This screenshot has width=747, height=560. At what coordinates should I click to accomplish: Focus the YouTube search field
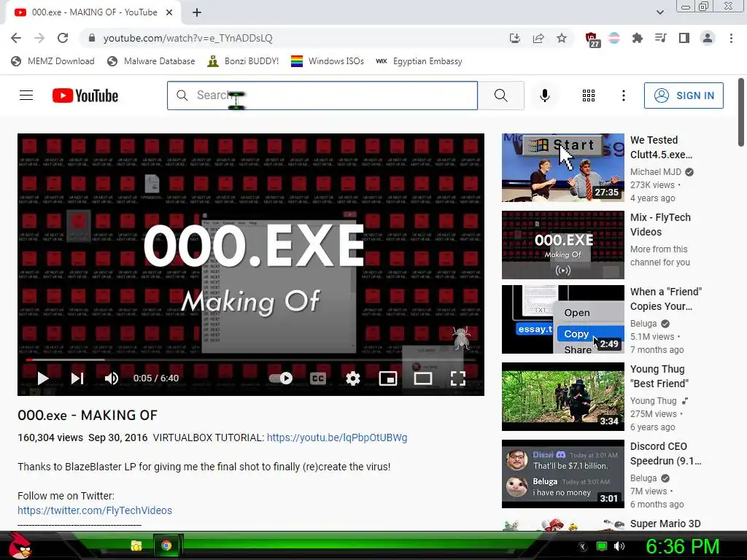pyautogui.click(x=322, y=96)
